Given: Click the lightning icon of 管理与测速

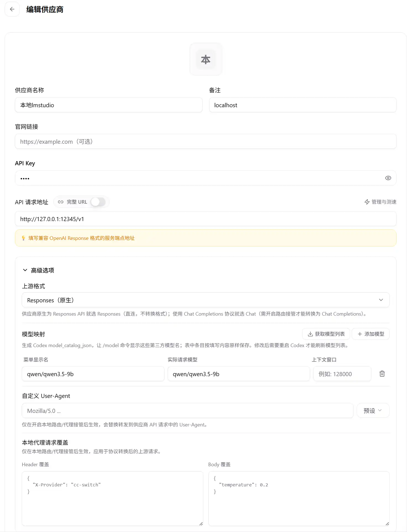Looking at the screenshot, I should pos(367,202).
